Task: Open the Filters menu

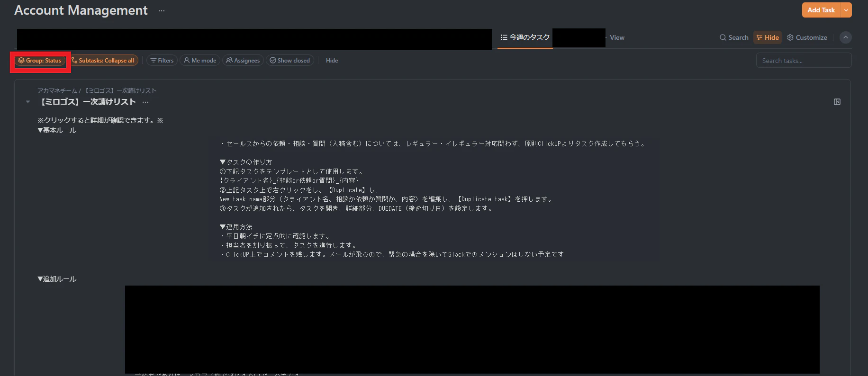Action: coord(162,61)
